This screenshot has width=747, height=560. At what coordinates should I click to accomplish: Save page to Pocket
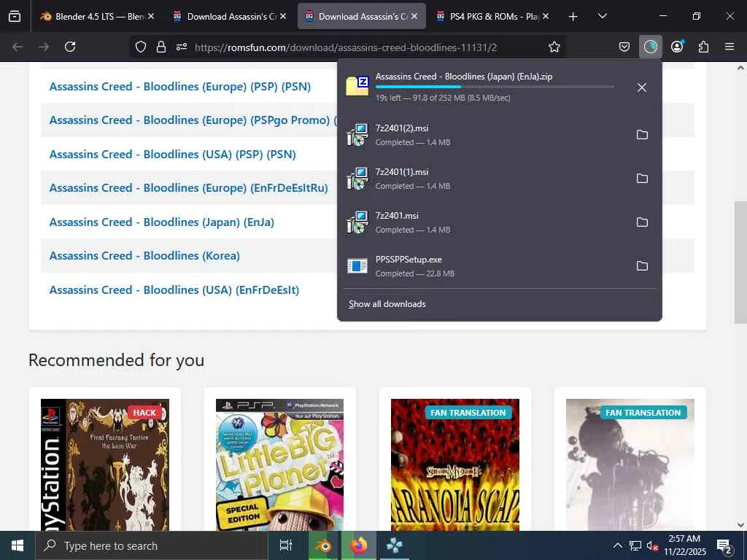[624, 47]
